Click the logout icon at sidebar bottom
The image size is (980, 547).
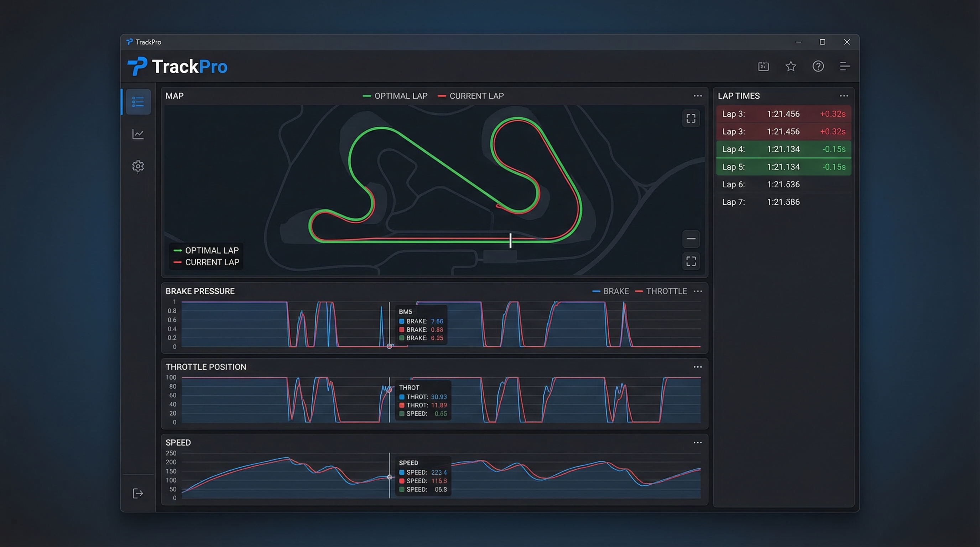tap(138, 493)
